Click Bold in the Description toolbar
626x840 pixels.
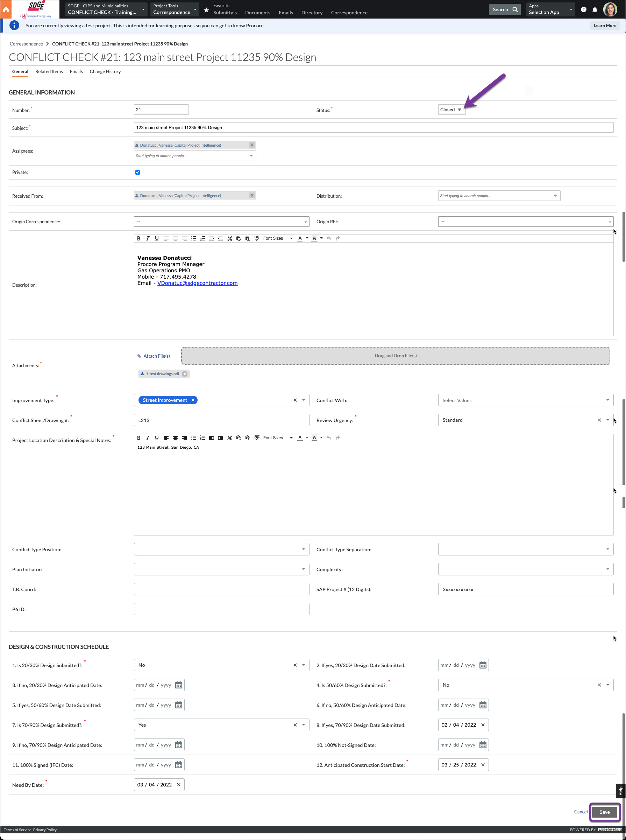click(139, 238)
